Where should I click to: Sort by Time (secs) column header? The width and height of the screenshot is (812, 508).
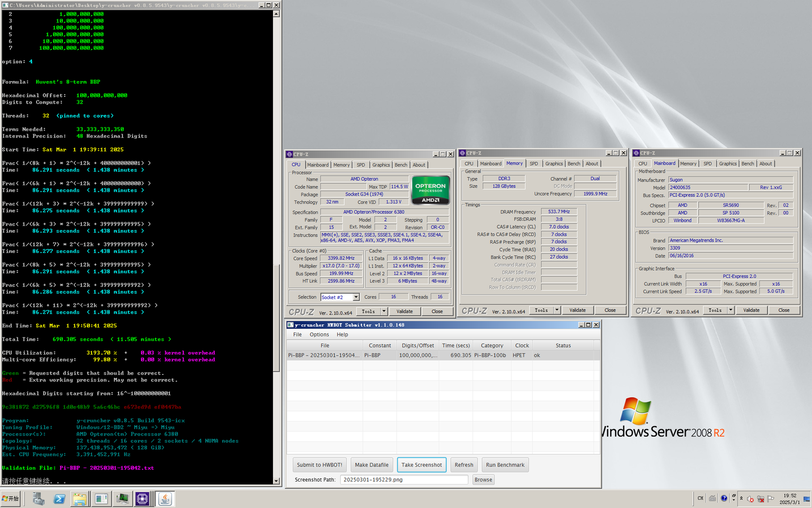tap(456, 345)
